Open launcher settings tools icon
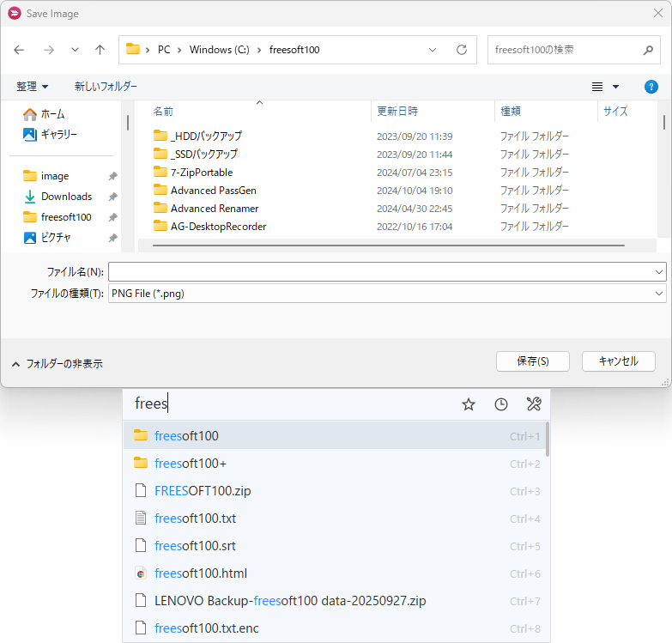 (534, 403)
